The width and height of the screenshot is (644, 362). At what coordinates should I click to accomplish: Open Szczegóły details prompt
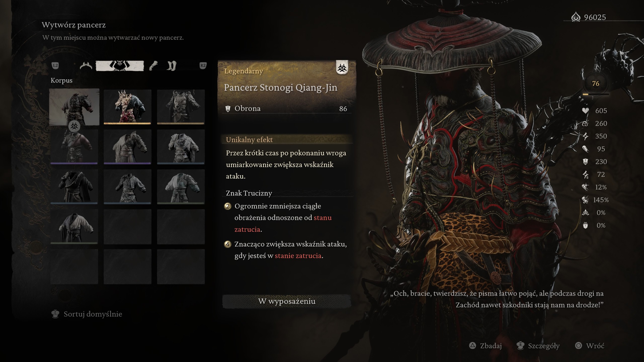coord(538,346)
